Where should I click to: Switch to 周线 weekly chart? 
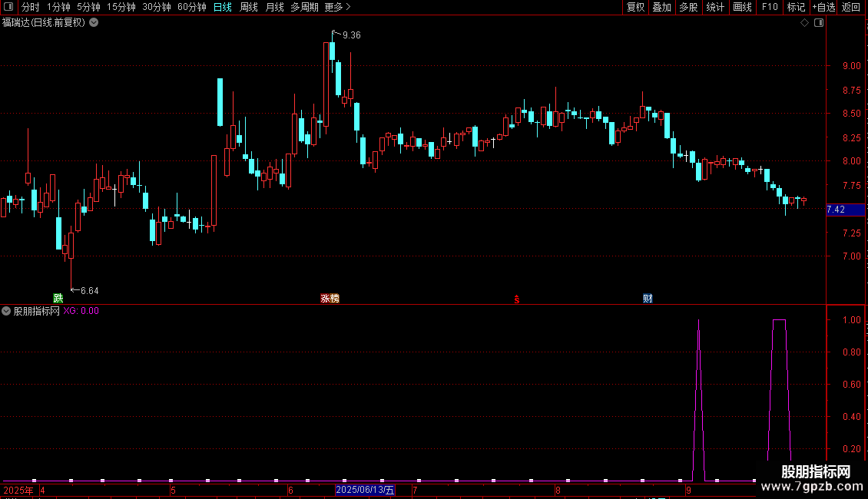coord(249,7)
